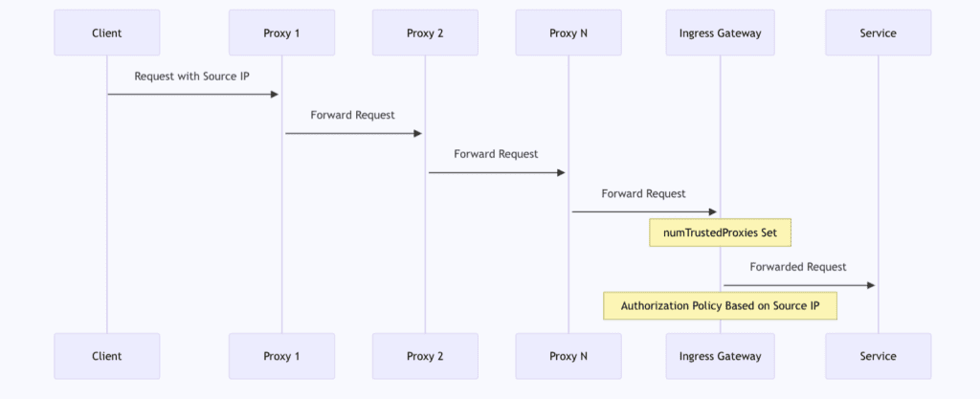Viewport: 980px width, 399px height.
Task: Click the top Ingress Gateway box
Action: pos(720,33)
